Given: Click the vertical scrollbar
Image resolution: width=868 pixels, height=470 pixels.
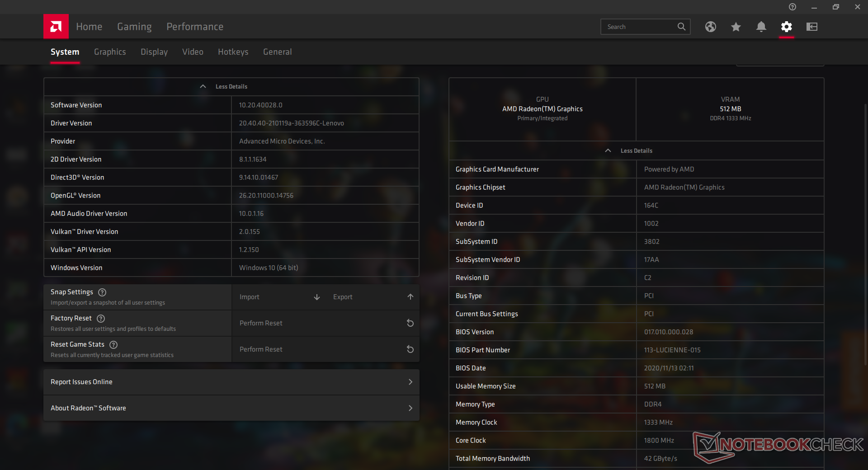Looking at the screenshot, I should pos(865,235).
